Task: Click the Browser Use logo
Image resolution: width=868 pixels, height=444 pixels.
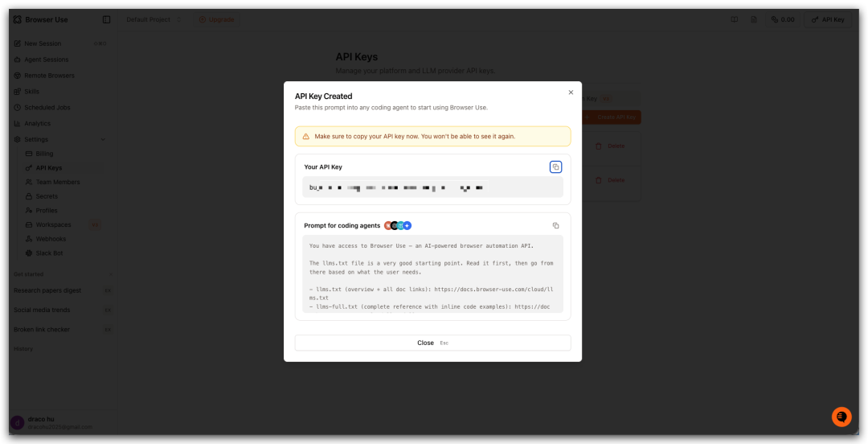Action: [40, 19]
